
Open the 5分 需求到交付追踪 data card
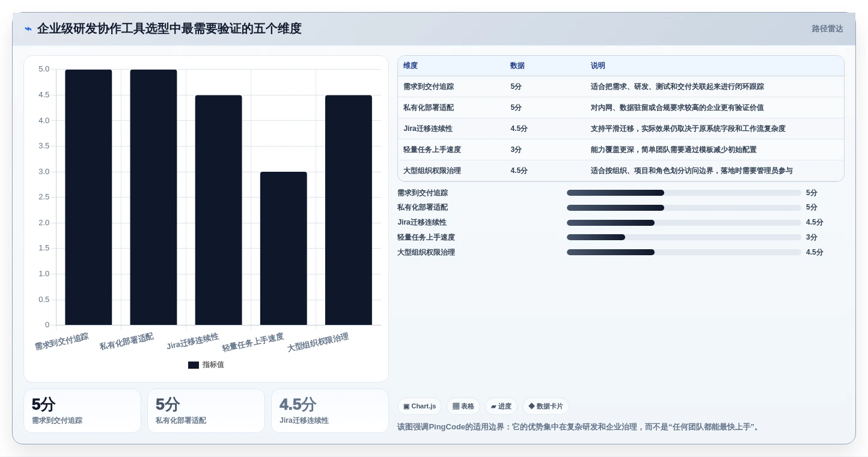pos(82,411)
